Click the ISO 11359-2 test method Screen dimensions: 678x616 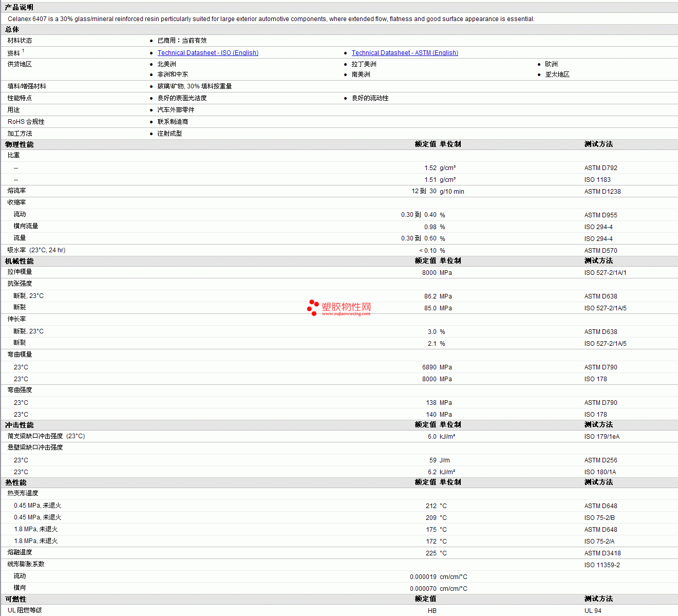[x=602, y=565]
